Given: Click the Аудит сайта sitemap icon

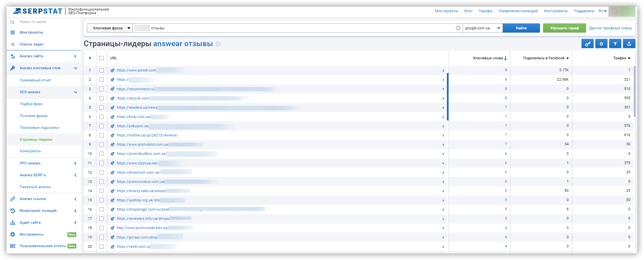Looking at the screenshot, I should point(13,223).
